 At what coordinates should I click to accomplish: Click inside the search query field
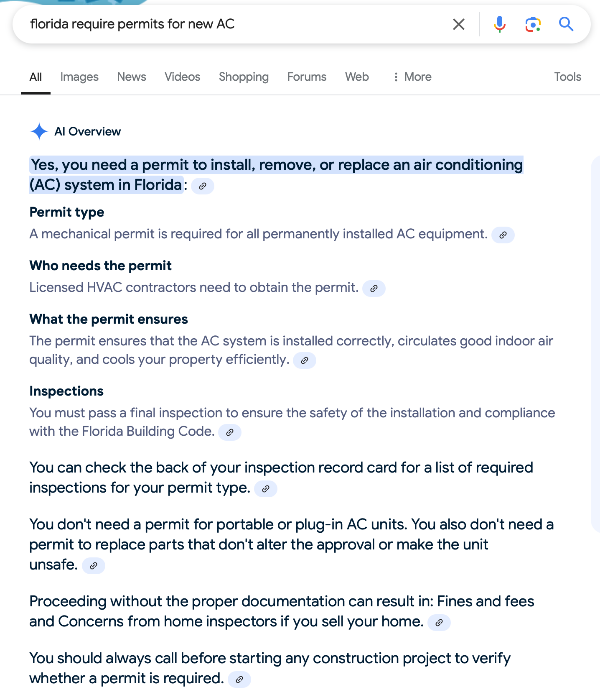(234, 24)
